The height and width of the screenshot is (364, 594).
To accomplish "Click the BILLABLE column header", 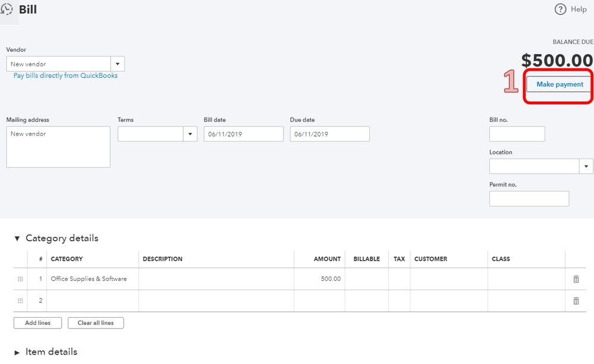I will pyautogui.click(x=366, y=259).
